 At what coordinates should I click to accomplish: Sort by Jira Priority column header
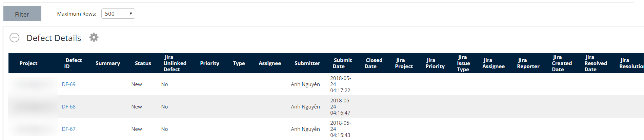pos(435,63)
